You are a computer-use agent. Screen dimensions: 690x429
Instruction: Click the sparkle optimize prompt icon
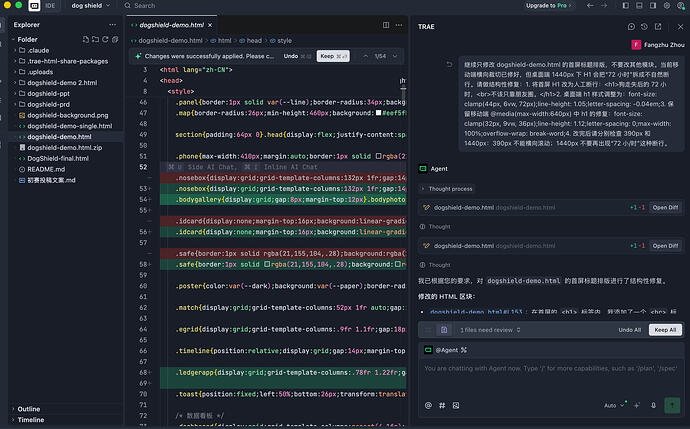point(637,405)
